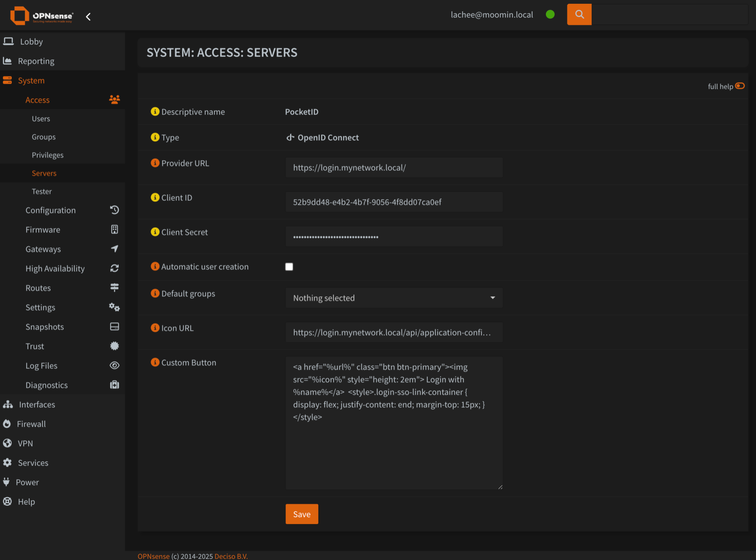Screen dimensions: 756x560
Task: Save the PocketID server settings
Action: point(301,514)
